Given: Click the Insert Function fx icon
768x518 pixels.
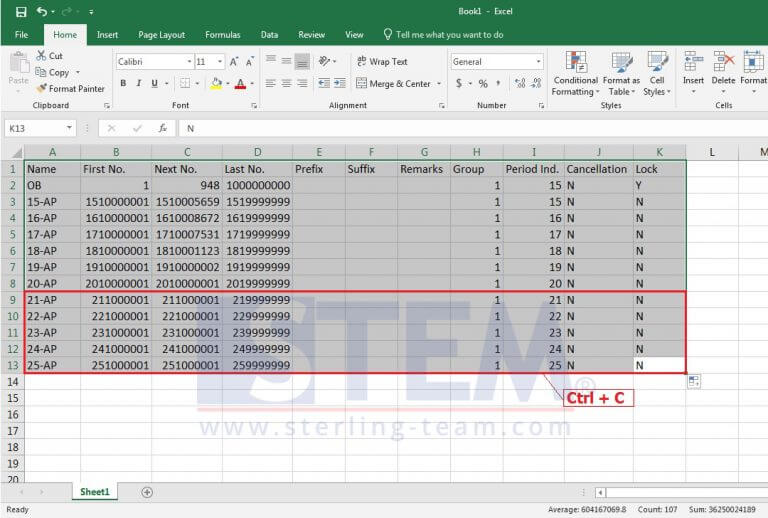Looking at the screenshot, I should [x=162, y=128].
